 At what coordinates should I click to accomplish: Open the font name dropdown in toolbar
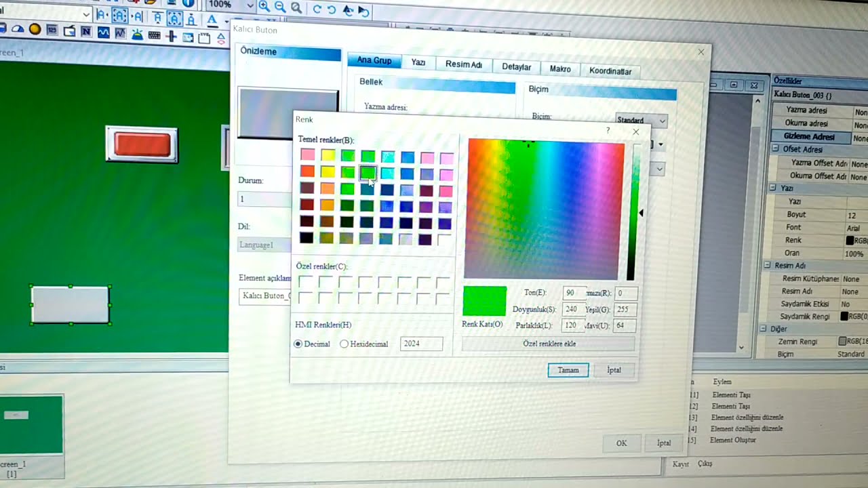click(x=86, y=14)
